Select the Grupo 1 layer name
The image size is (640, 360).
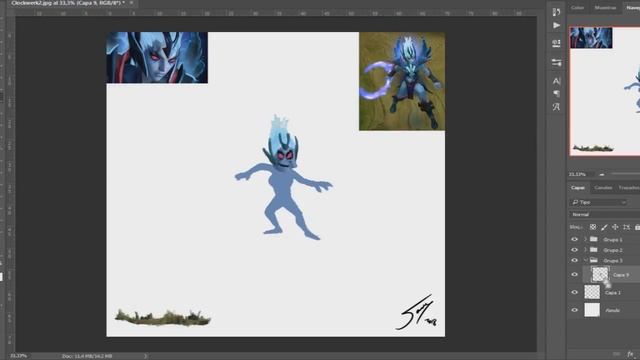[613, 239]
